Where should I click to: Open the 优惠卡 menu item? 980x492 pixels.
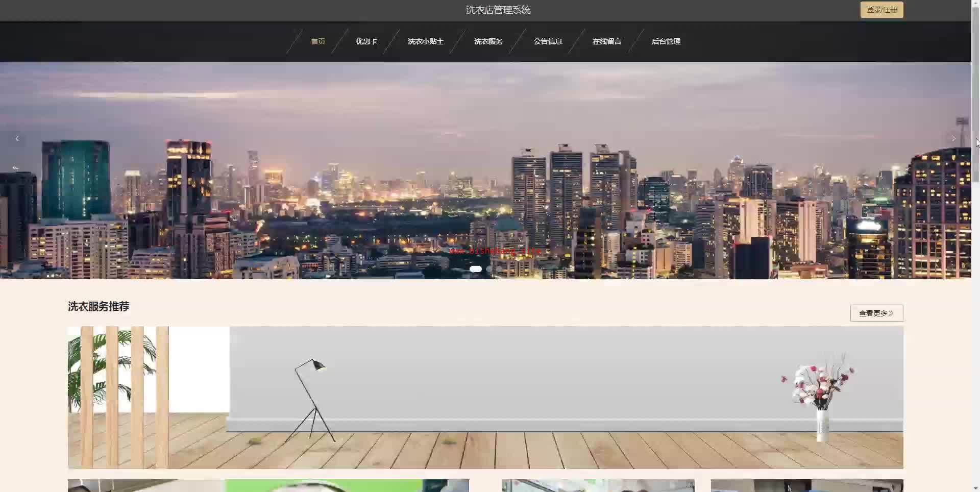coord(366,41)
